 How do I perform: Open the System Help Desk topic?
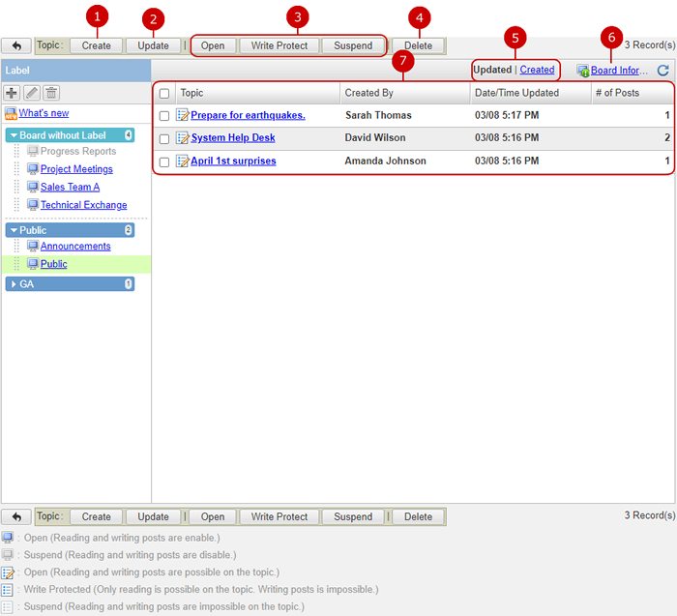point(233,137)
